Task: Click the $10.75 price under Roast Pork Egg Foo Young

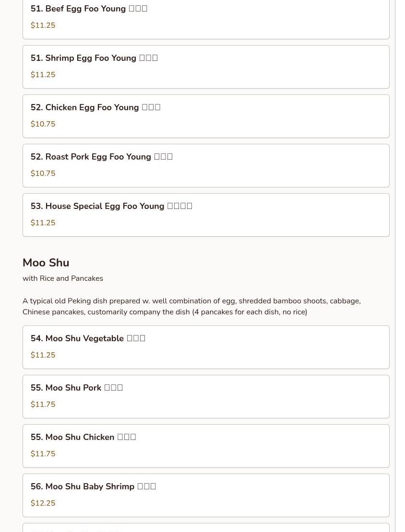Action: point(43,173)
